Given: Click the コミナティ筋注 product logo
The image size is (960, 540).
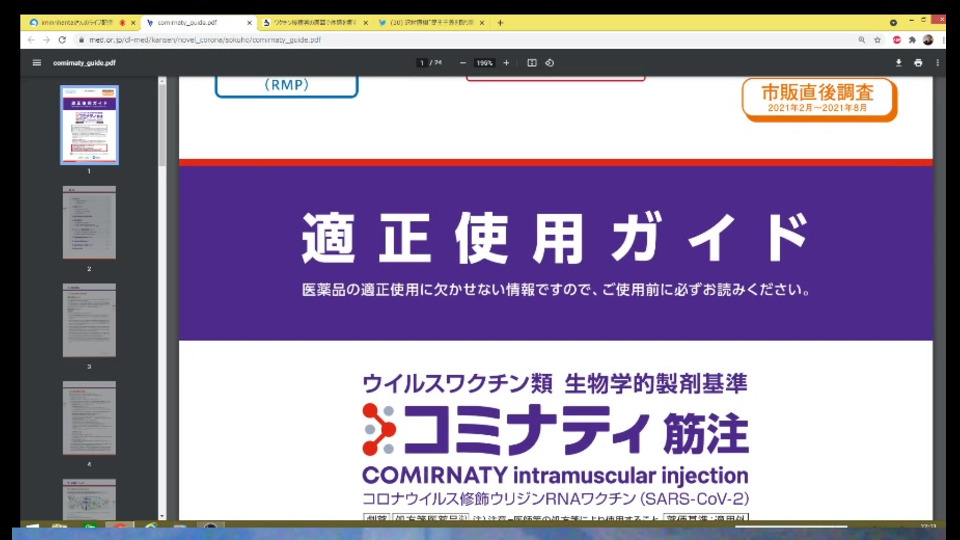Looking at the screenshot, I should click(x=555, y=430).
